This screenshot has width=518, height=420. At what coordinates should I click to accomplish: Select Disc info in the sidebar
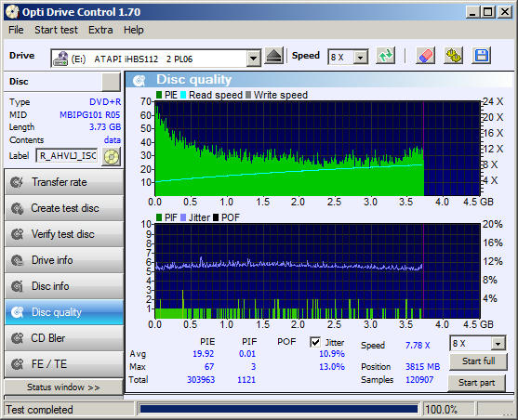point(64,286)
